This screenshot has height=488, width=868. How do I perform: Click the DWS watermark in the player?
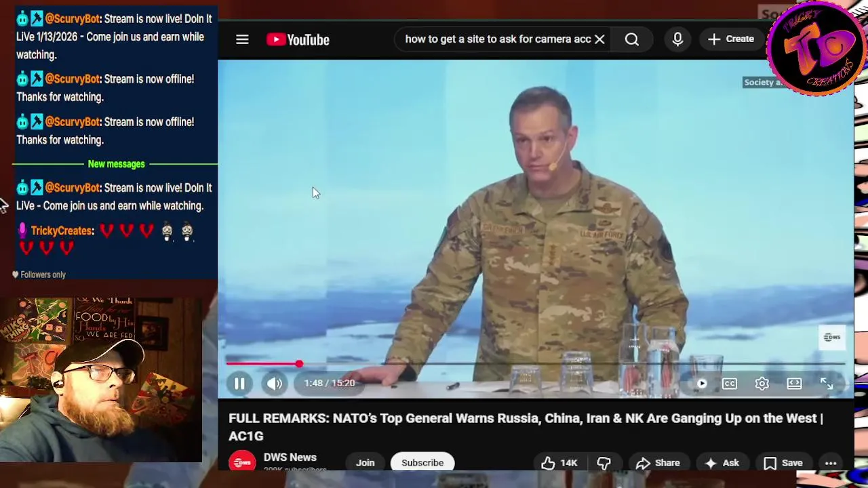832,337
